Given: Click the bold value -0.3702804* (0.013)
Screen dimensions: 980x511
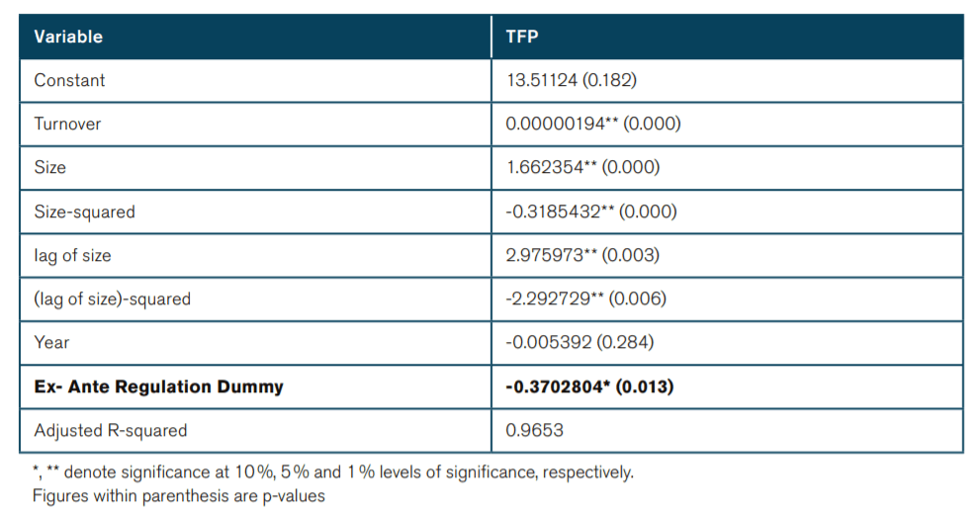Looking at the screenshot, I should (x=589, y=386).
